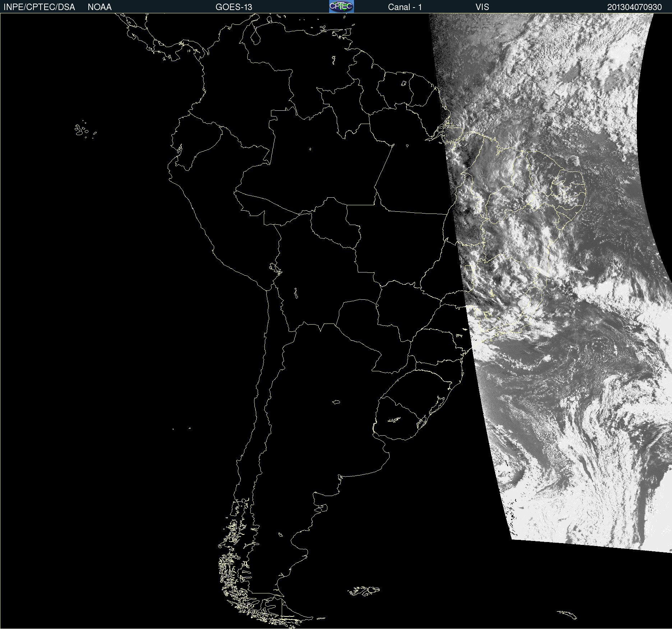This screenshot has height=629, width=672.
Task: Click the VIS channel label
Action: pos(482,7)
